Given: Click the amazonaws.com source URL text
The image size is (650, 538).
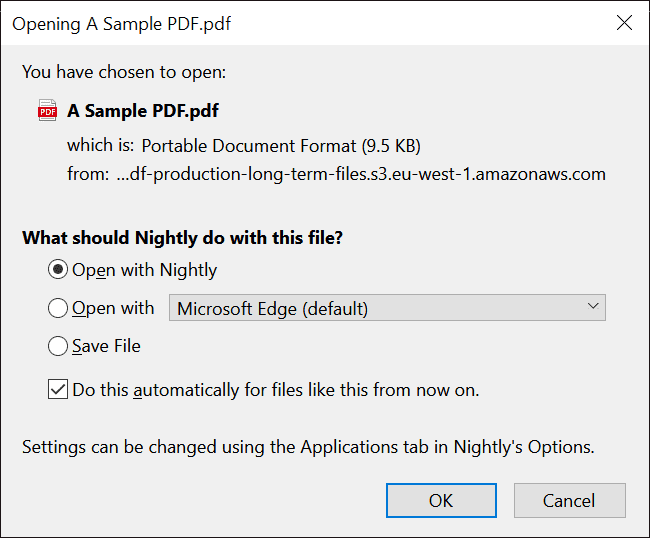Looking at the screenshot, I should tap(361, 174).
